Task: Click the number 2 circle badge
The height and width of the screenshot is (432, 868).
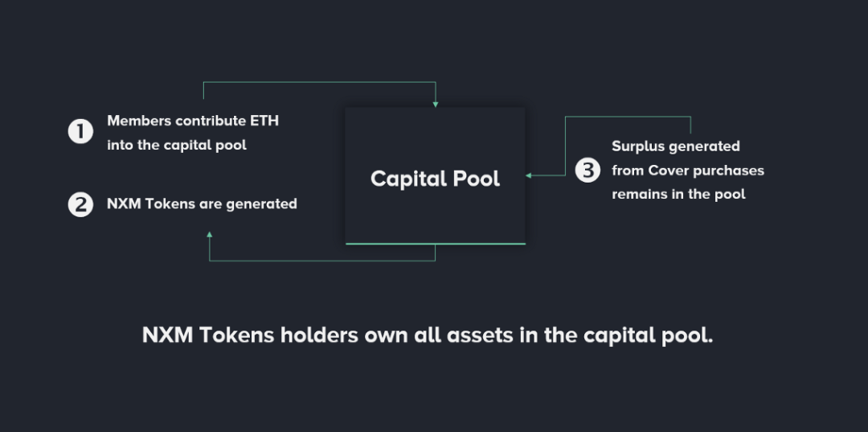Action: pos(80,204)
